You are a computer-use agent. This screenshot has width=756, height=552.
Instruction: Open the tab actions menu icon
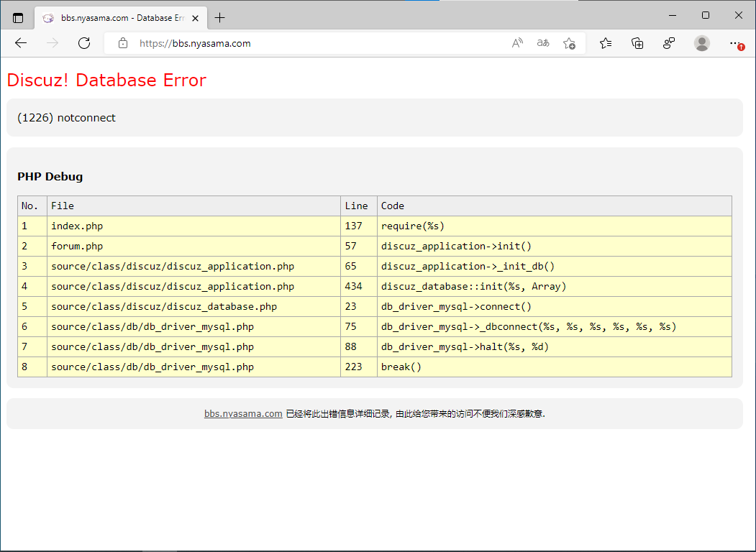point(18,18)
